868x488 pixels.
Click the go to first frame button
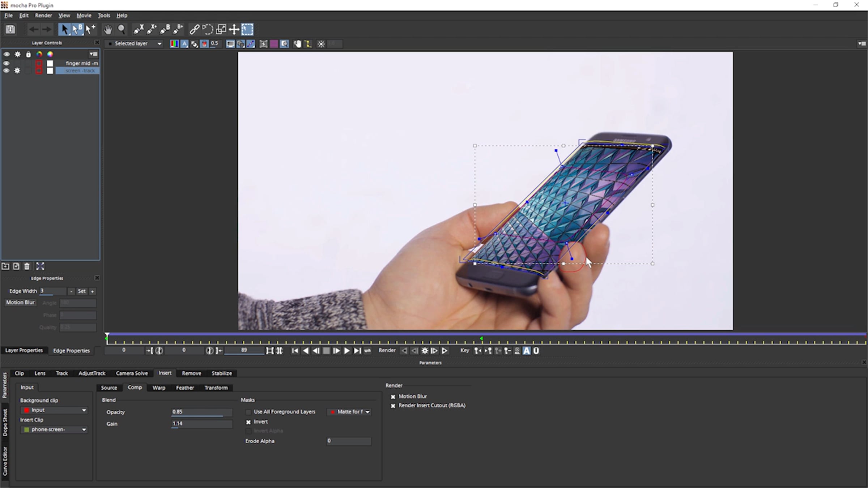pos(295,351)
